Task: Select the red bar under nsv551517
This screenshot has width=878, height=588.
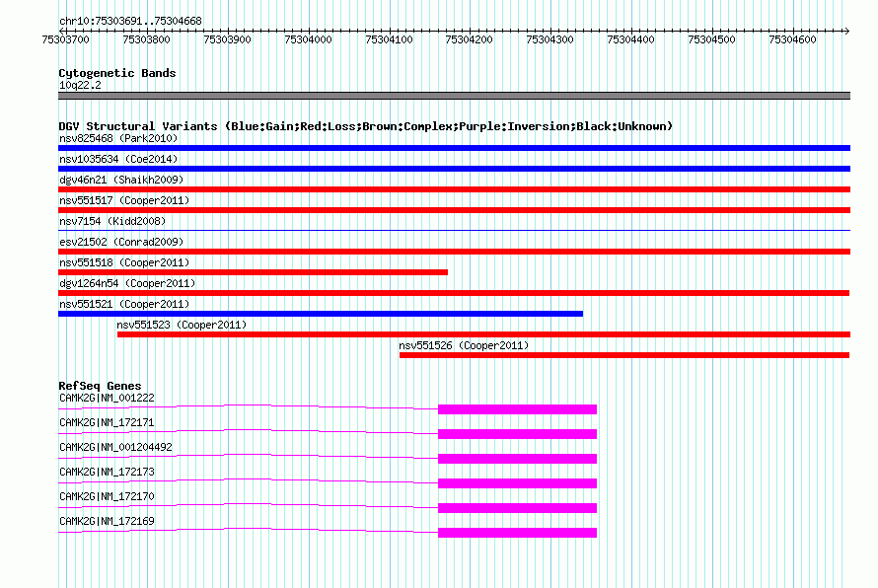Action: 454,210
